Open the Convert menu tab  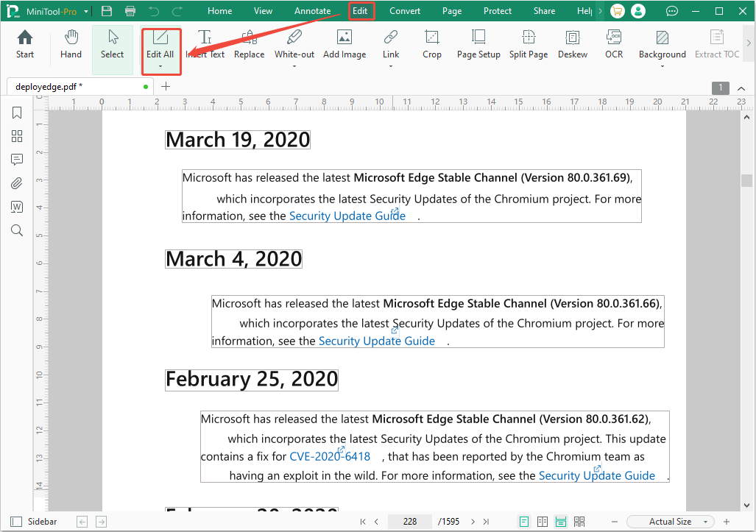pyautogui.click(x=405, y=11)
